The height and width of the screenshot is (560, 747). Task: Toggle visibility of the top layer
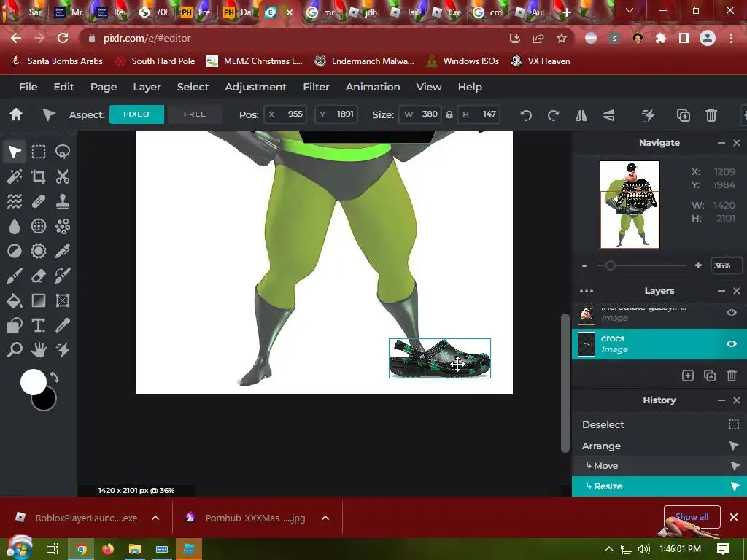pyautogui.click(x=731, y=312)
